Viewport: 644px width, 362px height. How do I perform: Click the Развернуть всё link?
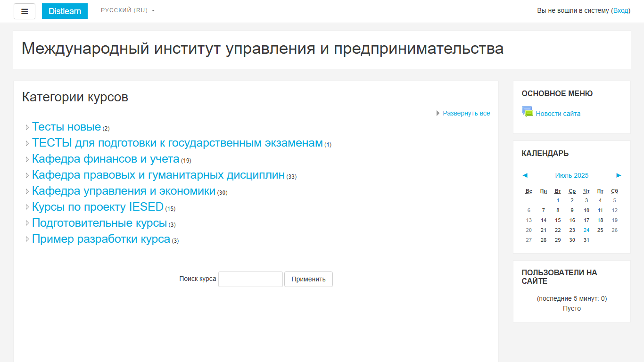tap(466, 113)
